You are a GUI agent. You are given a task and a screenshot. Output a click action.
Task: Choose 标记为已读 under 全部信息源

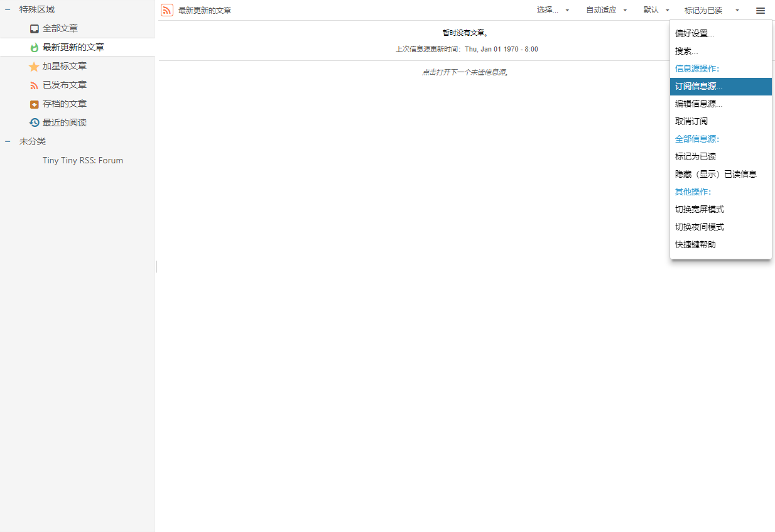coord(721,156)
